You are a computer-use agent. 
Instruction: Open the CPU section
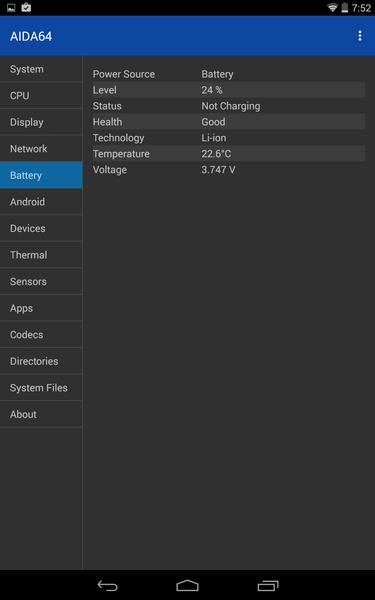tap(41, 96)
